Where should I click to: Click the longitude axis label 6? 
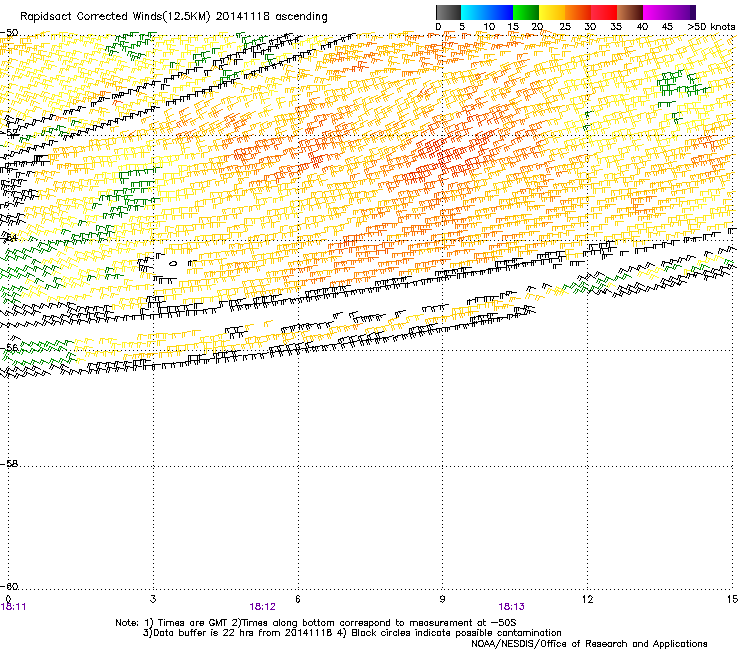coord(298,599)
